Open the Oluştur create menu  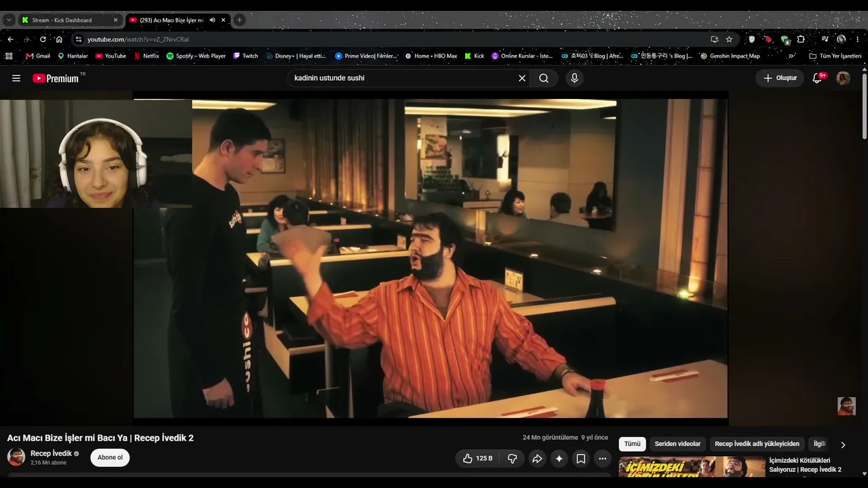[x=780, y=78]
